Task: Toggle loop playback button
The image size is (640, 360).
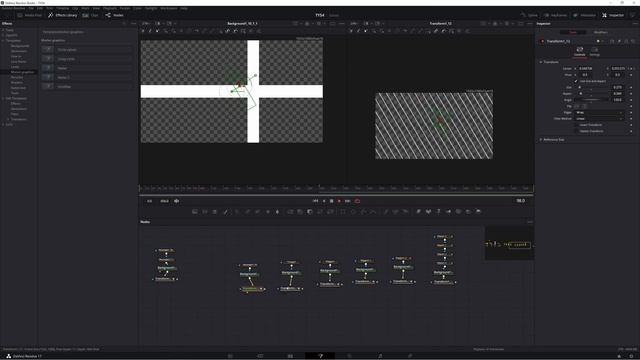Action: (358, 201)
